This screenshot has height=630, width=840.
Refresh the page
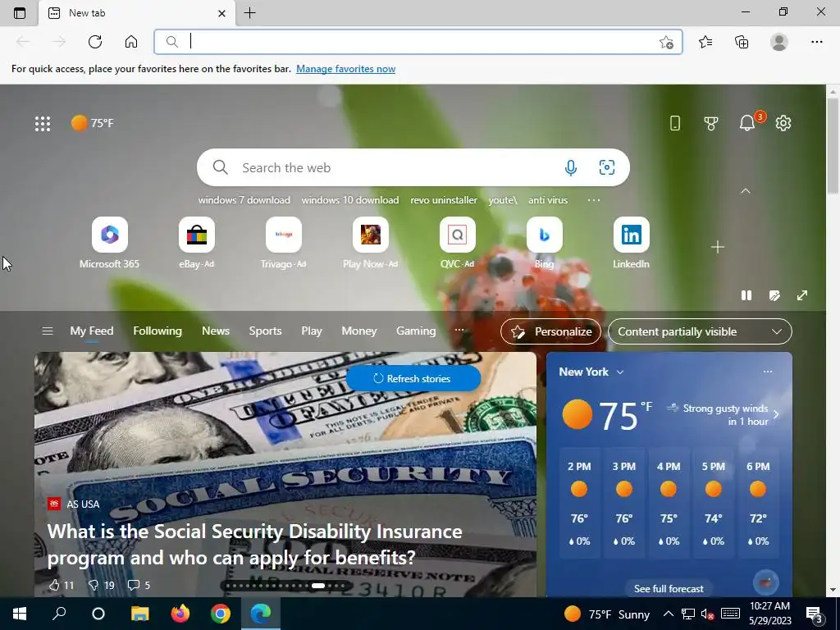[x=95, y=42]
